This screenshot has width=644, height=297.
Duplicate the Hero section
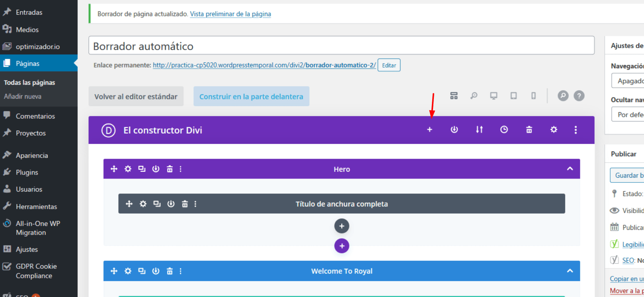point(142,169)
